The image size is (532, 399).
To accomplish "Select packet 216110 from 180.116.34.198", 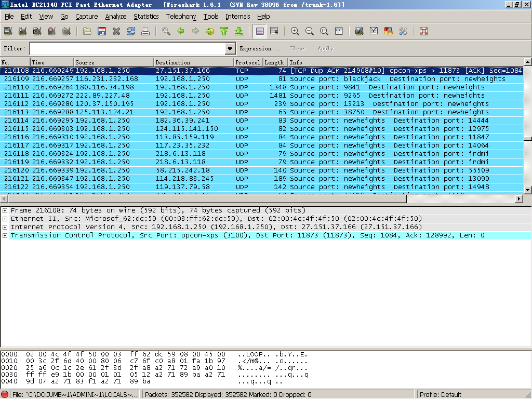I will coord(262,87).
